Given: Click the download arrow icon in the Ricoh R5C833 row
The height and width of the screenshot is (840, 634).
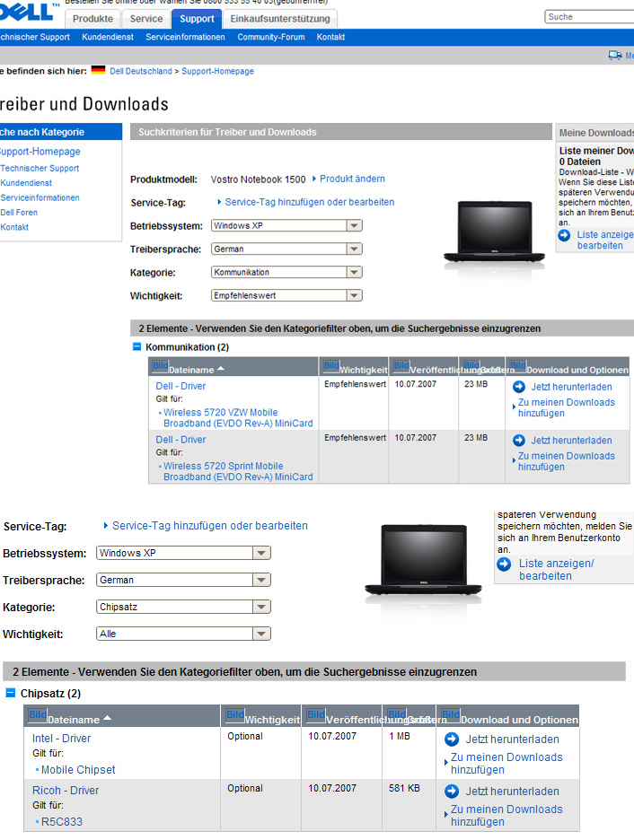Looking at the screenshot, I should [x=452, y=792].
